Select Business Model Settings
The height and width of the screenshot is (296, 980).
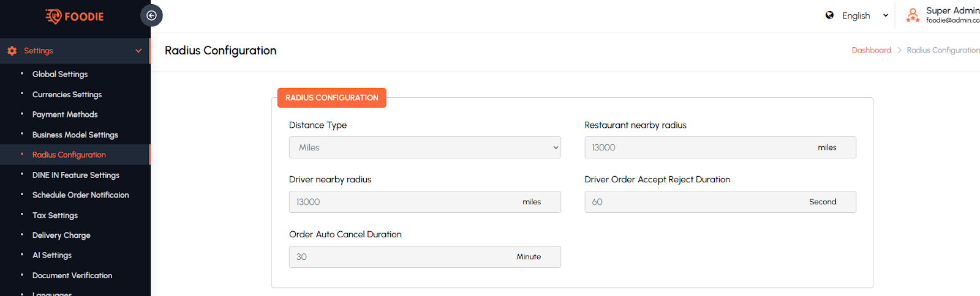point(75,135)
